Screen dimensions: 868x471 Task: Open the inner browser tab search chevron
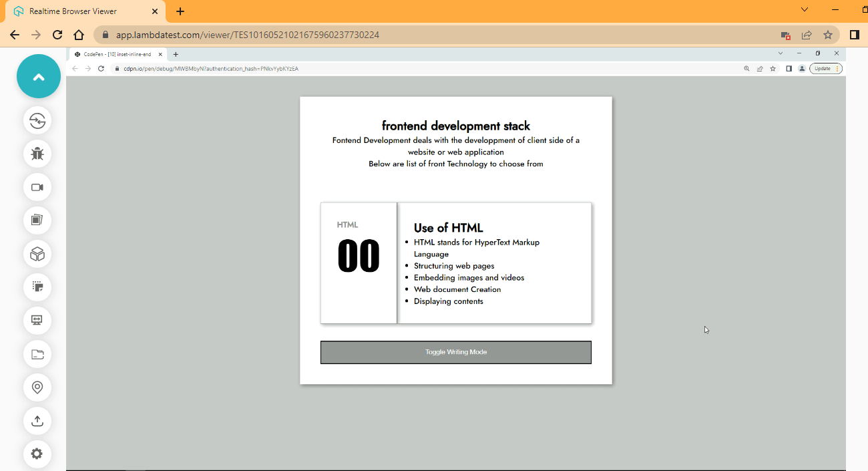(x=781, y=53)
